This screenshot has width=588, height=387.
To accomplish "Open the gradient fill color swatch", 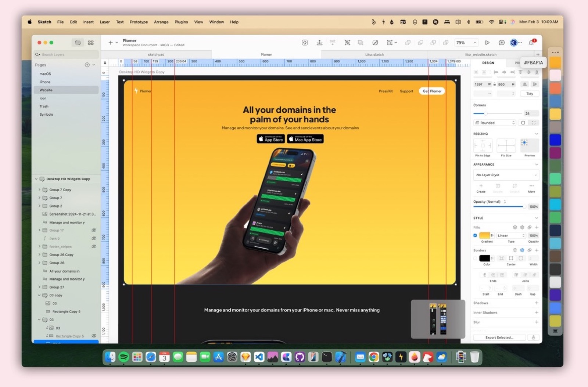I will pos(485,235).
